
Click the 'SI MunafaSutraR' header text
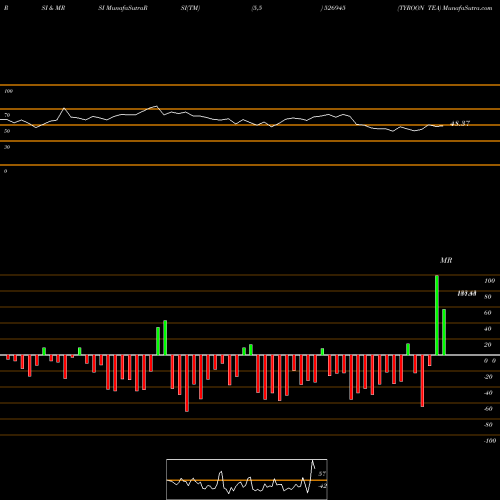click(123, 8)
